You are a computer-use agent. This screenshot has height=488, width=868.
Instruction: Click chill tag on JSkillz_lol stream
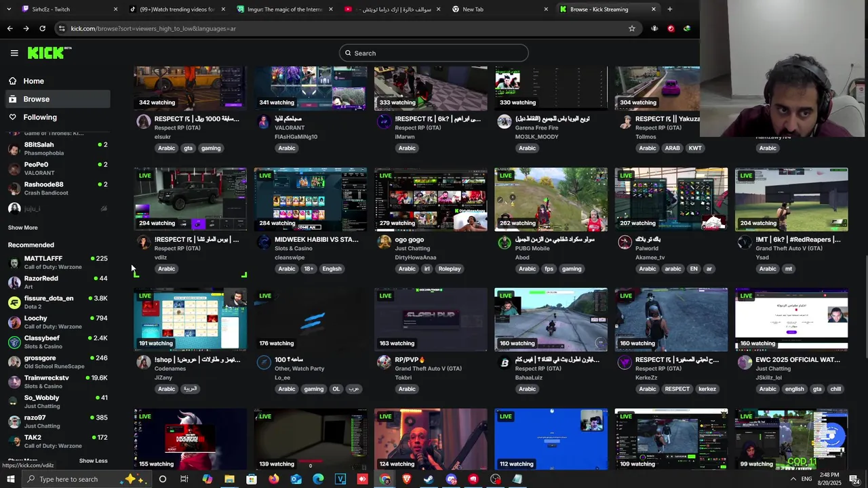point(835,389)
